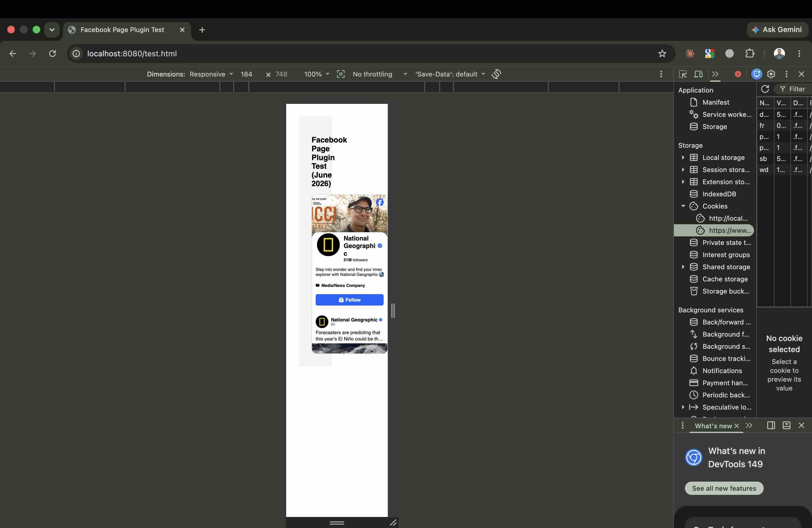Open Background fetch item

(x=725, y=334)
